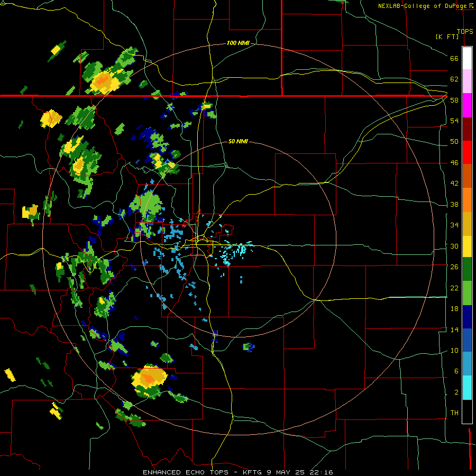Click the legend scale value 50

[x=454, y=142]
